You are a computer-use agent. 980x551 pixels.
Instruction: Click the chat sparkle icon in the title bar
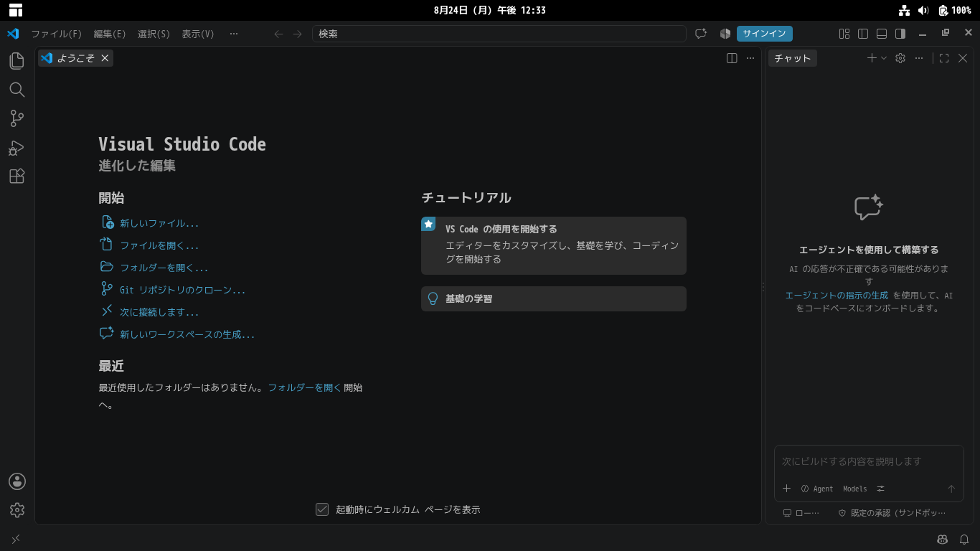coord(701,34)
